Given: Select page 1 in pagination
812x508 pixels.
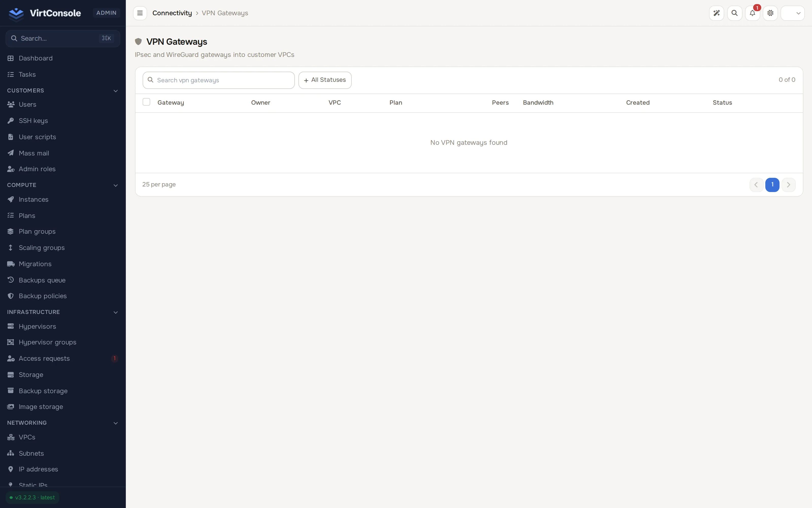Looking at the screenshot, I should (772, 185).
